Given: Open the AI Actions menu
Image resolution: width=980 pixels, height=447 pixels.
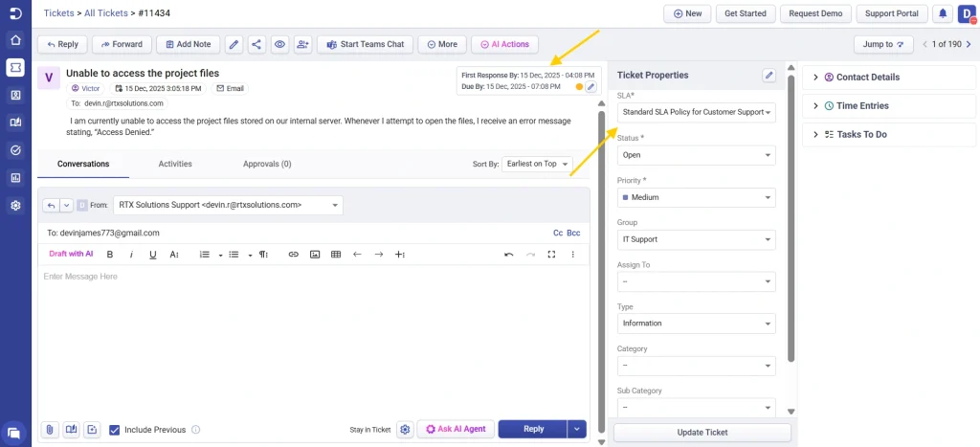Looking at the screenshot, I should [504, 44].
